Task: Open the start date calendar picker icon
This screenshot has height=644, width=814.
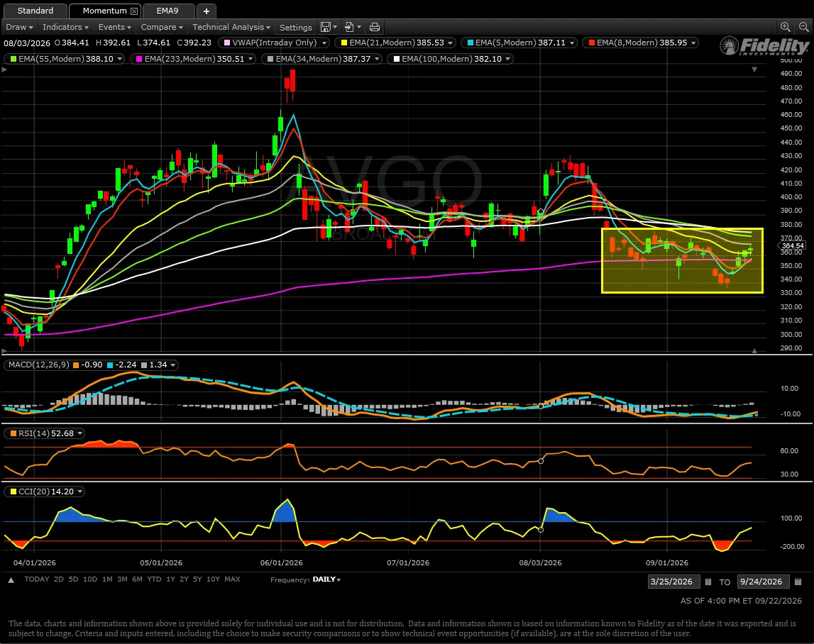Action: [x=708, y=582]
